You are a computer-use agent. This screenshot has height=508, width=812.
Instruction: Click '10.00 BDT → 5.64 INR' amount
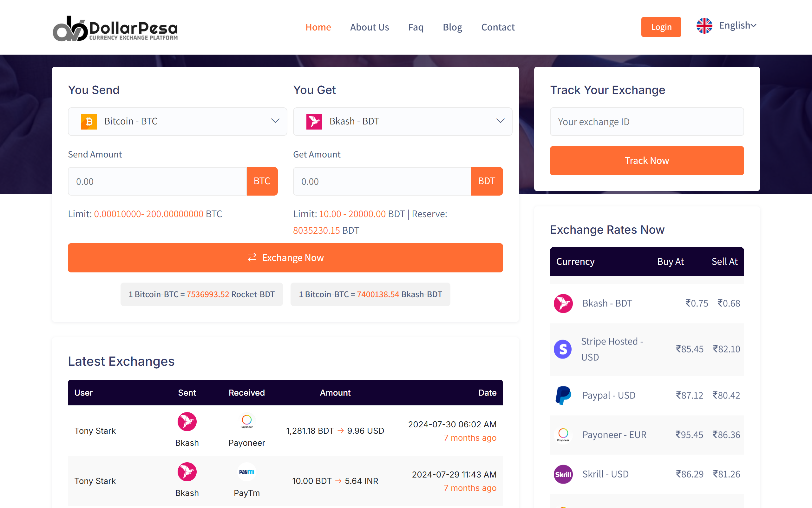click(335, 481)
